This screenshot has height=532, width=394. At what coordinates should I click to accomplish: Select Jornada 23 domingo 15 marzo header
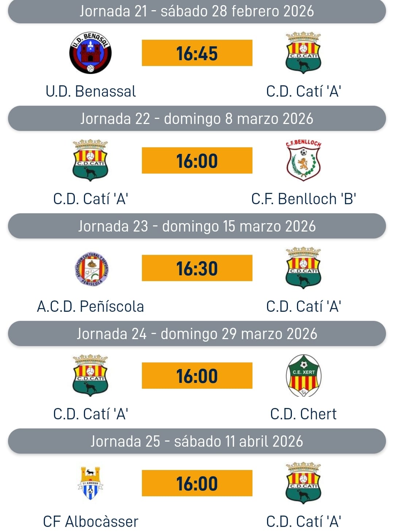coord(197,226)
